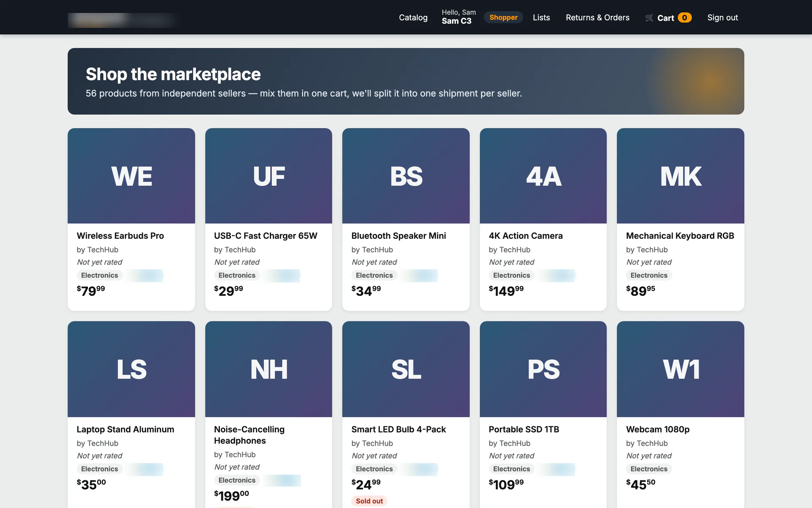Open the NH product thumbnail
The image size is (812, 508).
[x=269, y=369]
